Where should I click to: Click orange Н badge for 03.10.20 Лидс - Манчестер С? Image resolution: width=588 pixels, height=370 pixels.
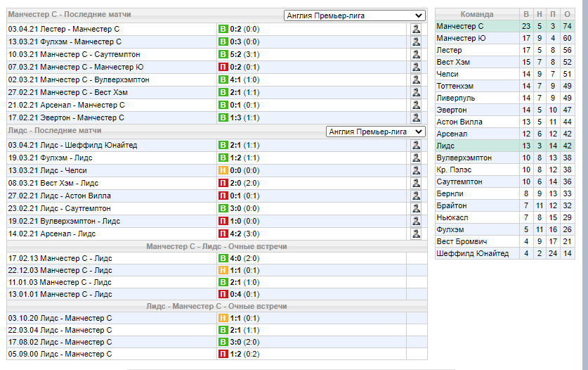tap(223, 318)
